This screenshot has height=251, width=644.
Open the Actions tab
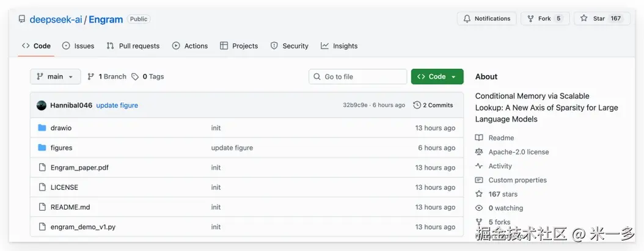tap(190, 46)
